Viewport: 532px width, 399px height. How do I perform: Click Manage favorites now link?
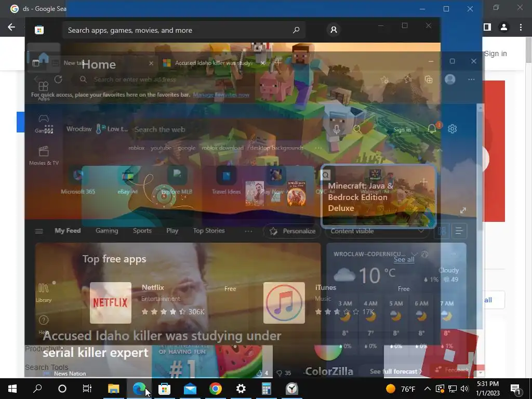pos(221,95)
